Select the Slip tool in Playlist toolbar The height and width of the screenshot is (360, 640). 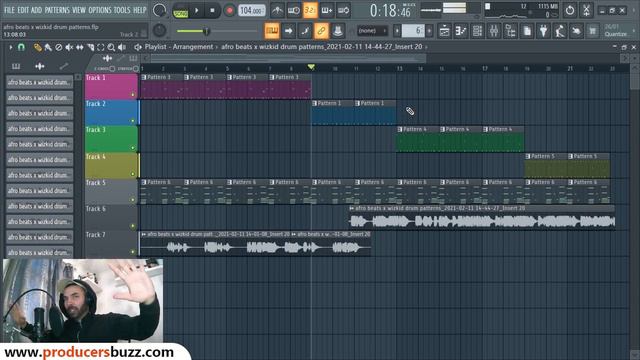80,47
